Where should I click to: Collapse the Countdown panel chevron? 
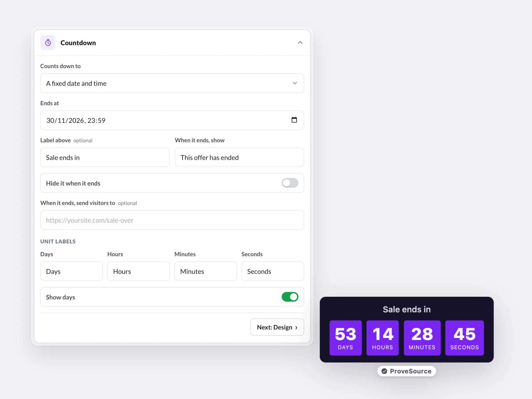[300, 43]
